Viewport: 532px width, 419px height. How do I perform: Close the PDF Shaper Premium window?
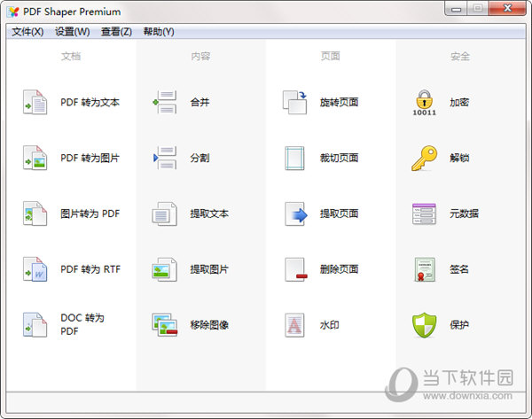507,9
